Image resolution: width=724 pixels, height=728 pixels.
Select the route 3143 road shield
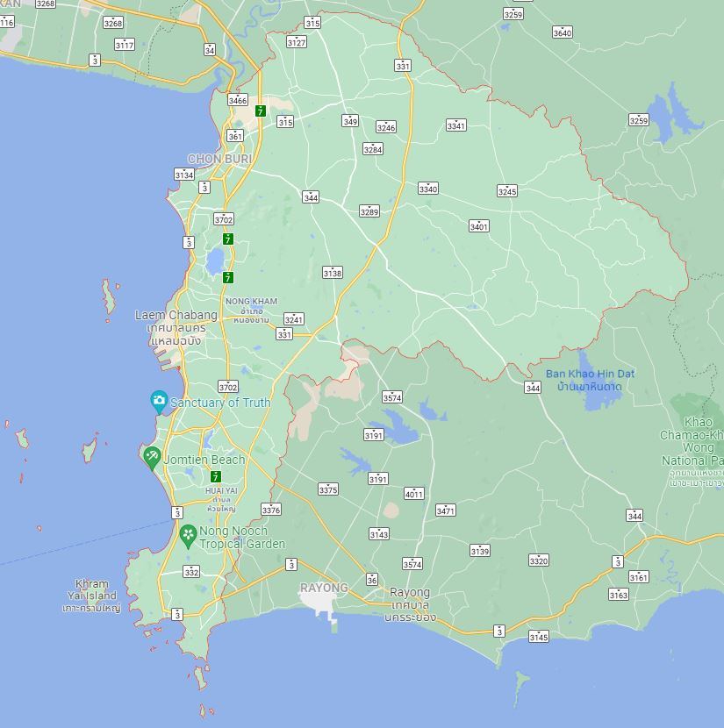point(379,534)
